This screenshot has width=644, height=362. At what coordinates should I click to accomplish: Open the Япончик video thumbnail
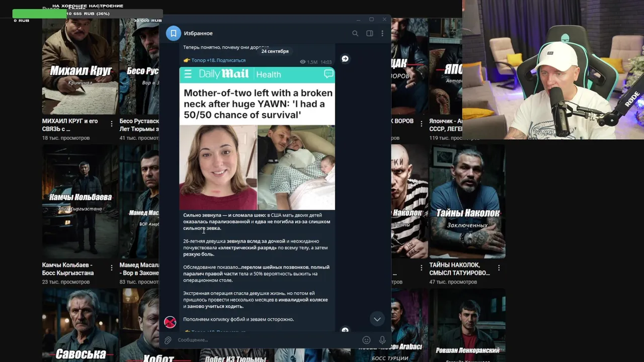click(446, 66)
